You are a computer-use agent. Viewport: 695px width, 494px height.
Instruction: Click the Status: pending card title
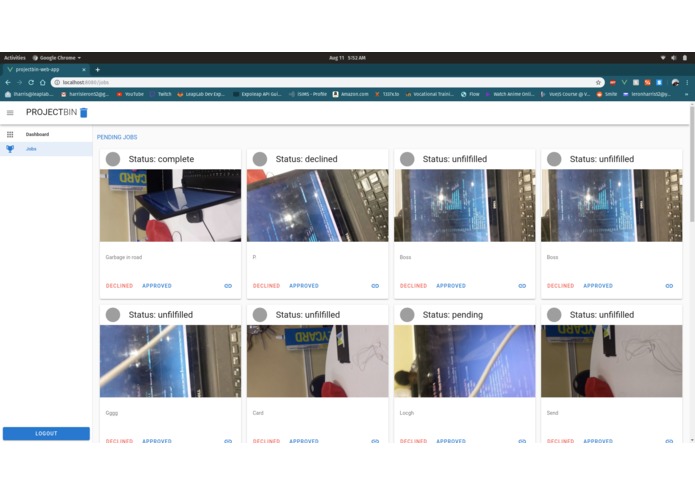(453, 315)
